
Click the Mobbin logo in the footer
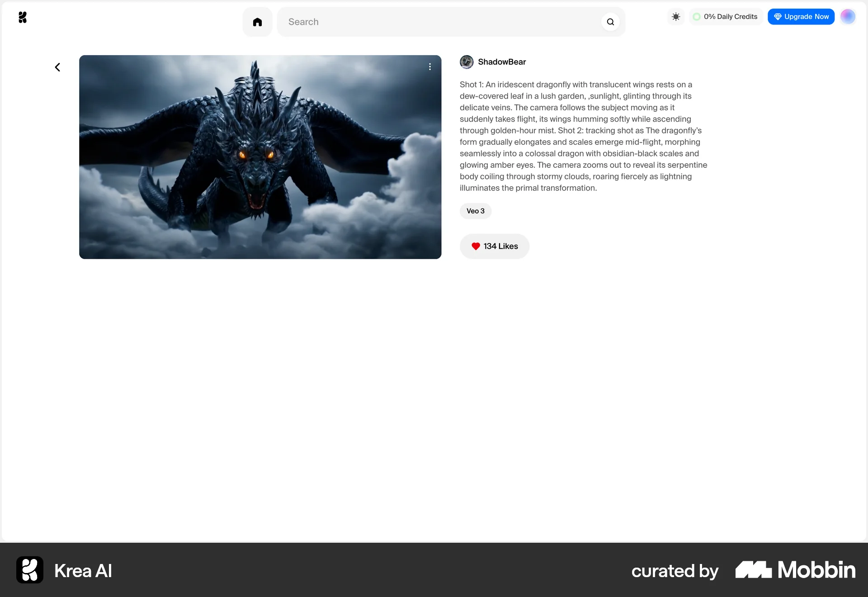coord(795,570)
